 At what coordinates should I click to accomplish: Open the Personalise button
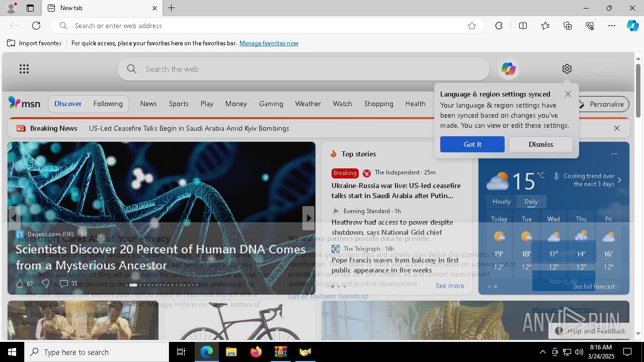tap(601, 104)
